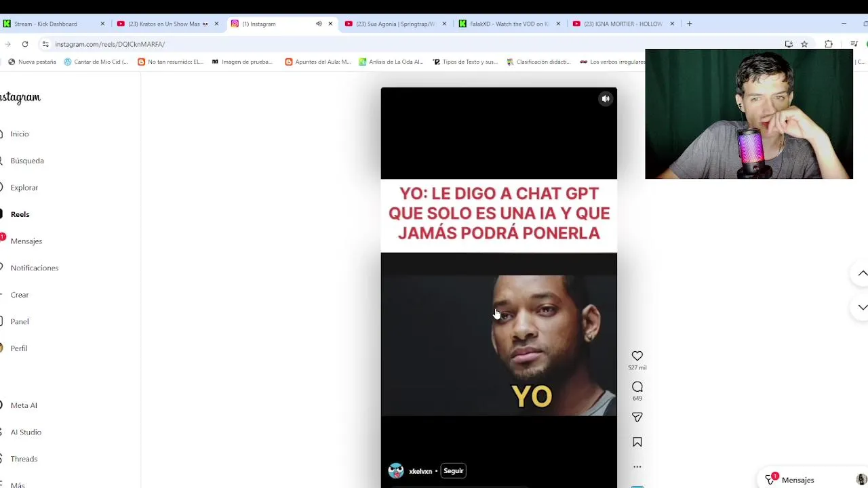Image resolution: width=868 pixels, height=488 pixels.
Task: Open the Explorar sidebar item
Action: pos(24,188)
